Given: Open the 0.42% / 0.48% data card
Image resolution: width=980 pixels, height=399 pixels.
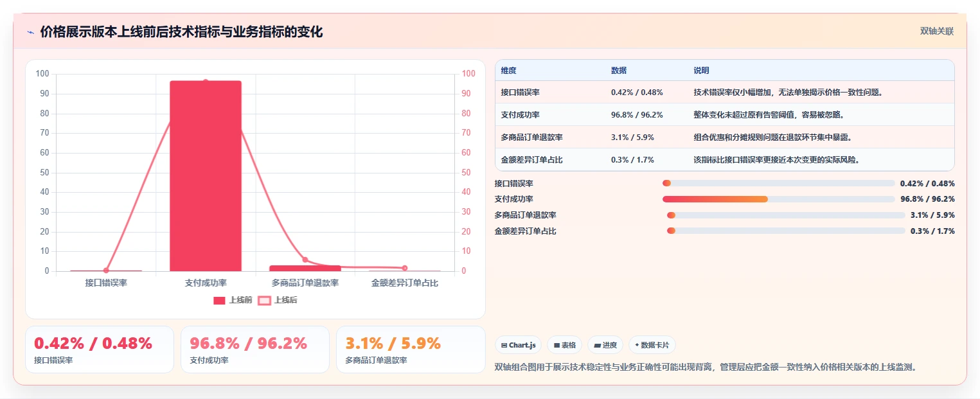Looking at the screenshot, I should coord(100,350).
